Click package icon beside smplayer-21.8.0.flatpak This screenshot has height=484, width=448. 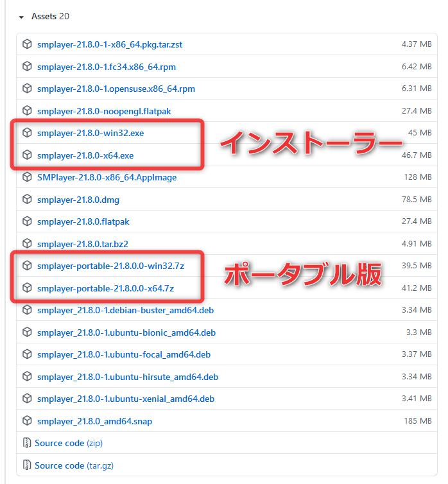coord(27,221)
